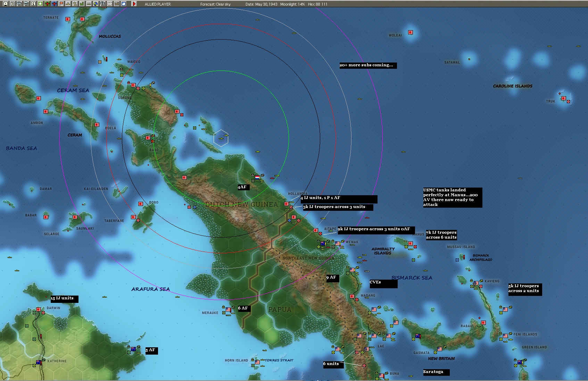Click the 'Hex: 88 111' status text
The width and height of the screenshot is (588, 381).
tap(317, 4)
